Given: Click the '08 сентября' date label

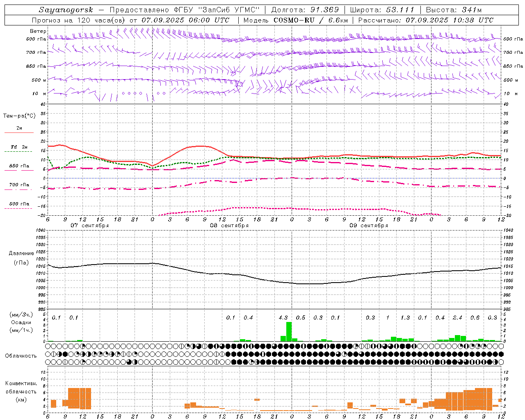Looking at the screenshot, I should (x=229, y=226).
